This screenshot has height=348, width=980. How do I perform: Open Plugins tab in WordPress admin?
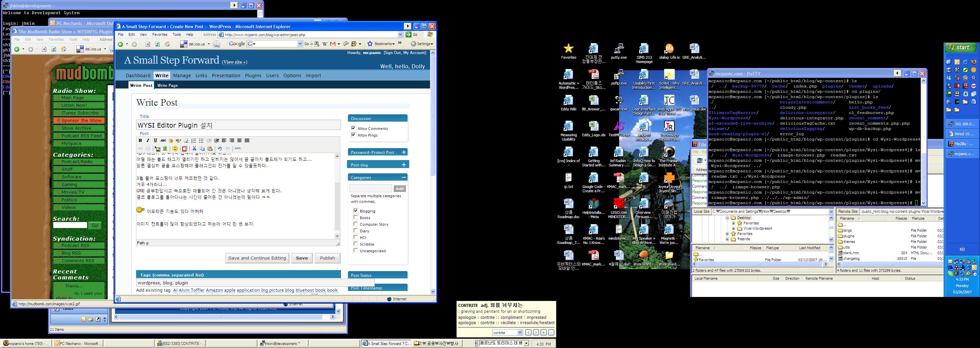pos(253,75)
